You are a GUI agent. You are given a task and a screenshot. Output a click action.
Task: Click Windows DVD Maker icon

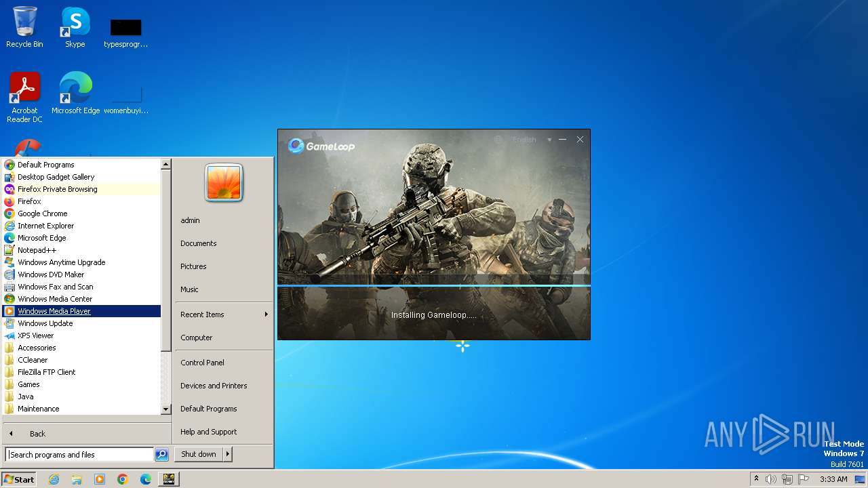pyautogui.click(x=9, y=274)
